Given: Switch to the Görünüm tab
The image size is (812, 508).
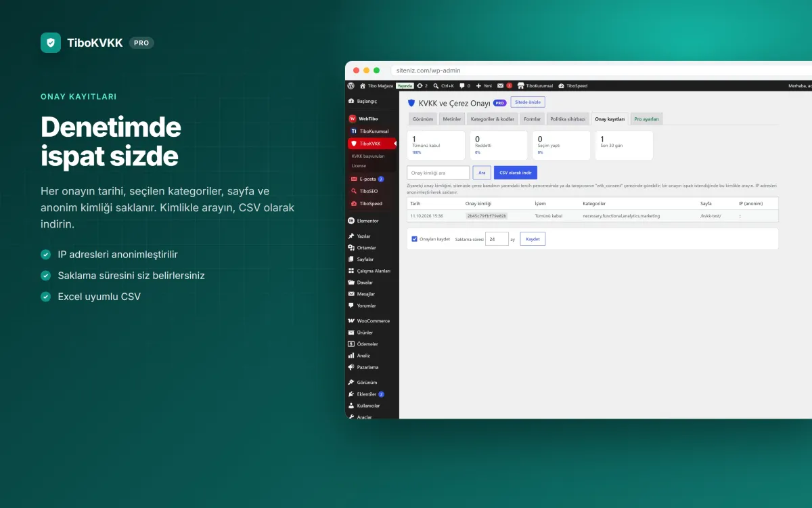Looking at the screenshot, I should click(423, 119).
